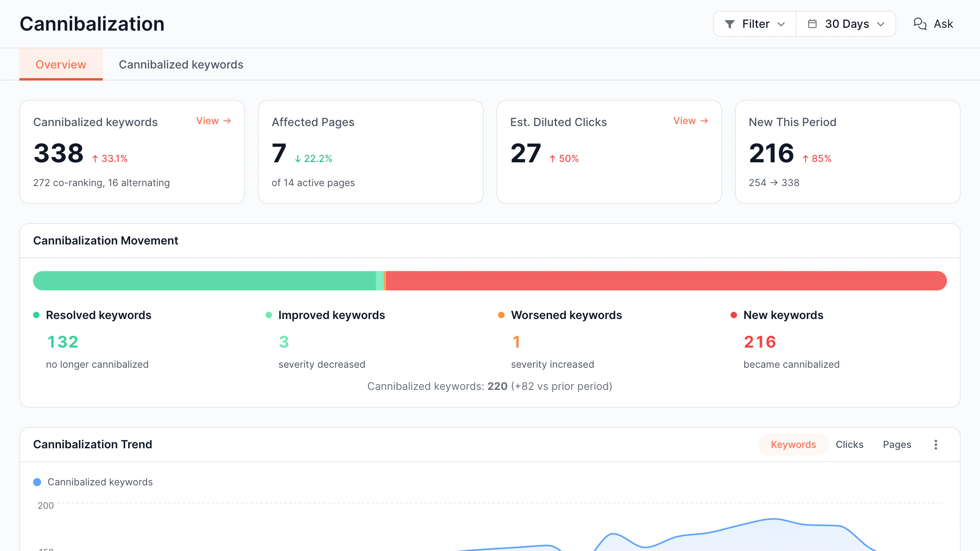Click the Improved keywords count 3

pos(284,342)
